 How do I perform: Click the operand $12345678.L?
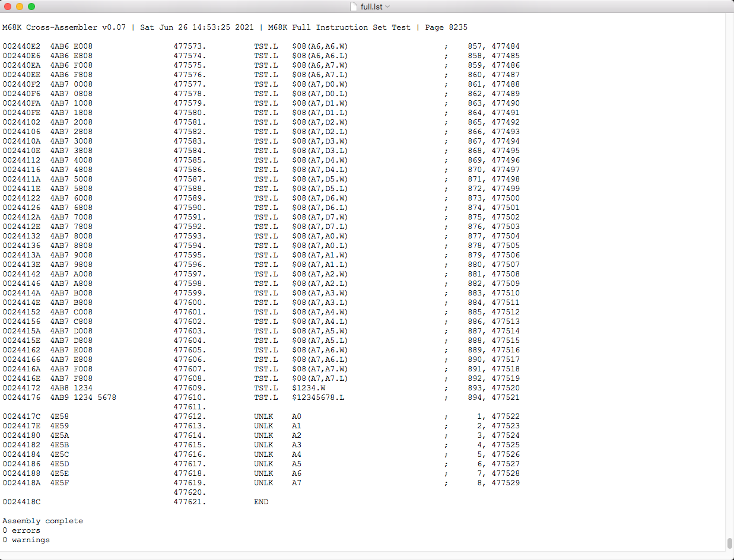[x=318, y=397]
